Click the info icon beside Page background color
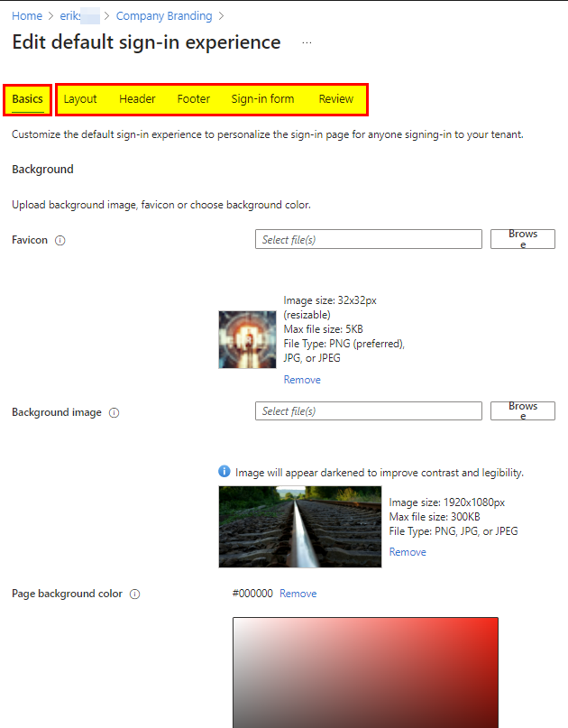Screen dimensions: 568x728 coord(134,594)
